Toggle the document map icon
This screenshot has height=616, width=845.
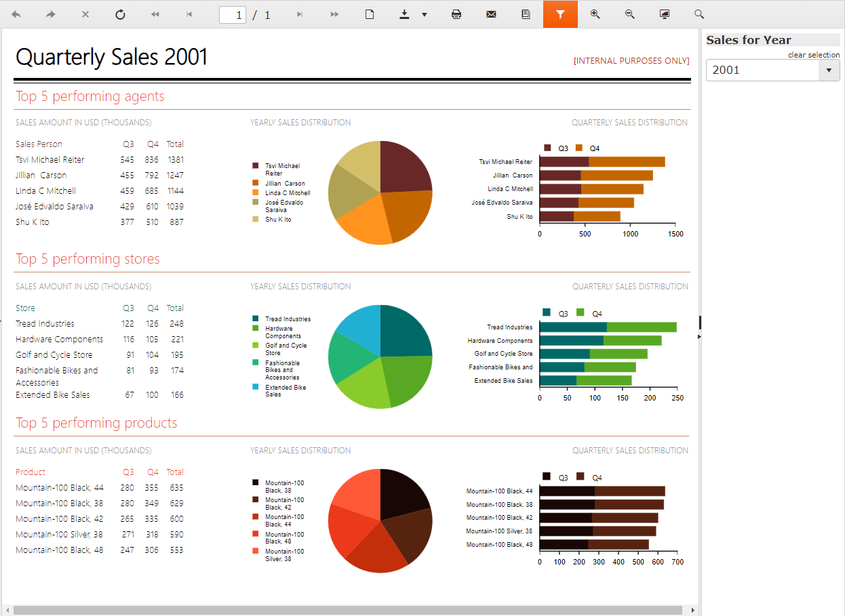point(526,14)
